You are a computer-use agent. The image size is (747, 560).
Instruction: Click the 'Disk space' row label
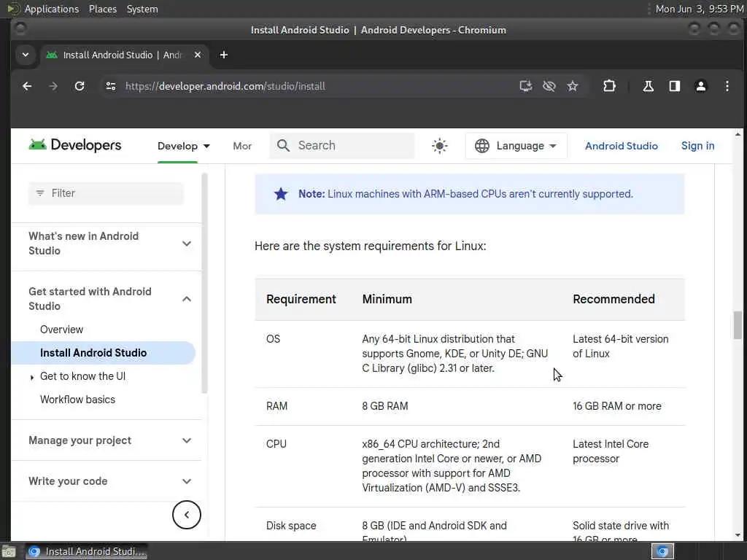[x=291, y=526]
